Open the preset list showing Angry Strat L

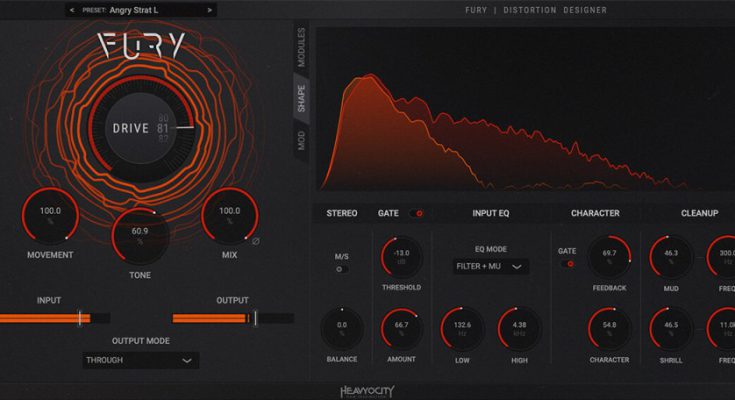pos(140,10)
